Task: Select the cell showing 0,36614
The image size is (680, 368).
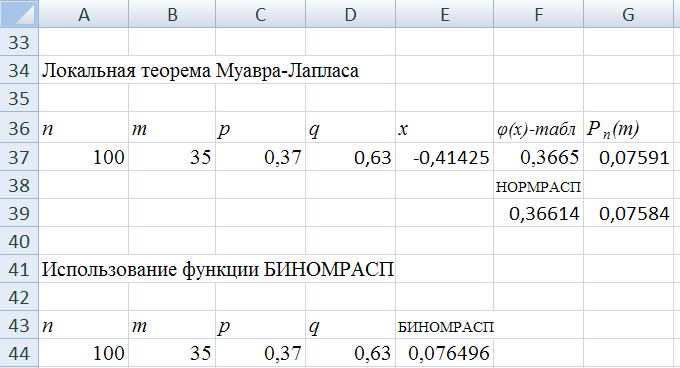Action: click(x=539, y=213)
